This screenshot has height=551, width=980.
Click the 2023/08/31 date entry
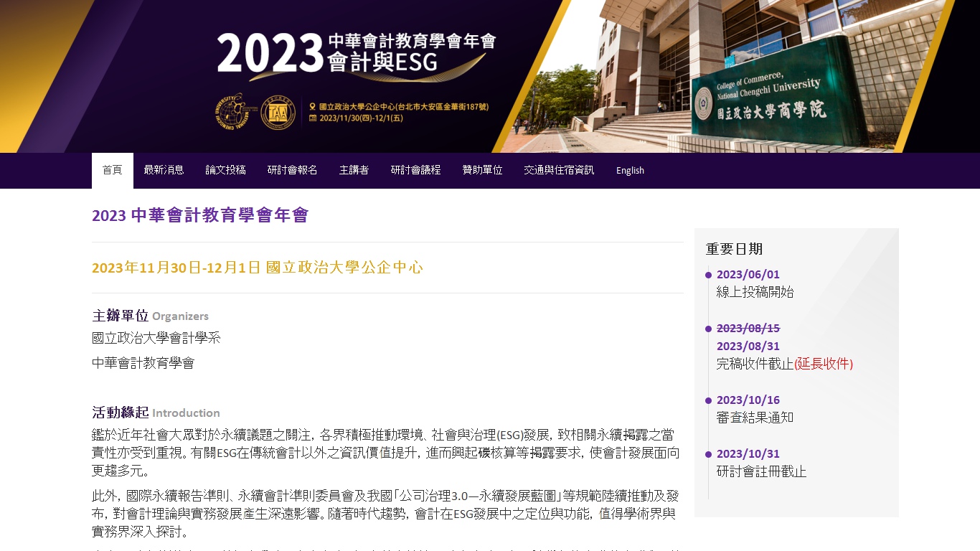coord(748,346)
